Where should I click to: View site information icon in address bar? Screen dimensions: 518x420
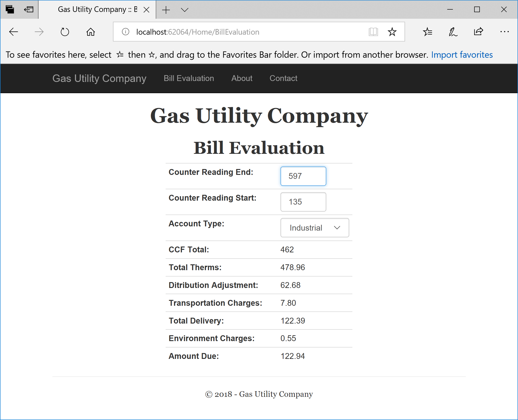[x=125, y=32]
